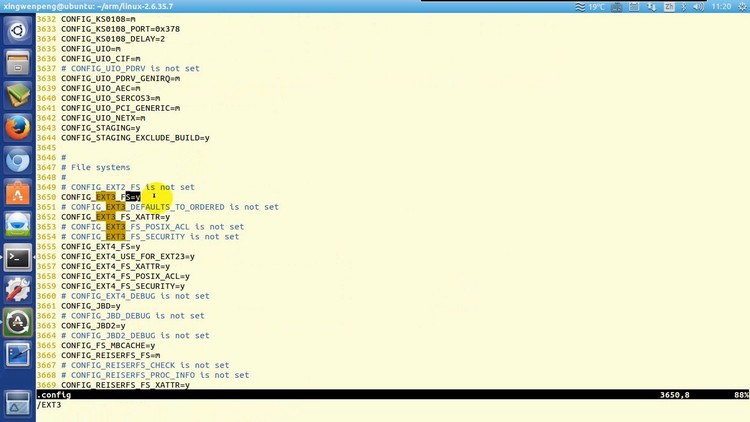Open the network up/down arrows indicator

click(x=651, y=7)
